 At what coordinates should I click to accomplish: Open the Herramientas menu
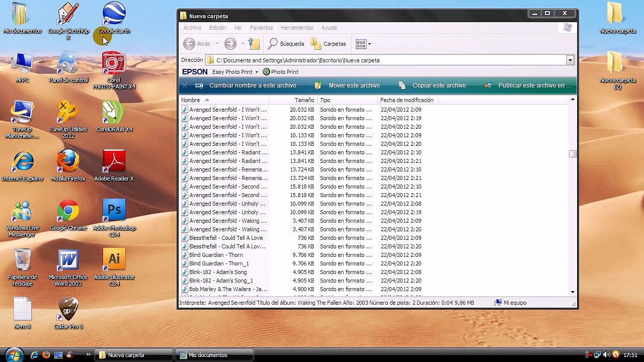[297, 28]
